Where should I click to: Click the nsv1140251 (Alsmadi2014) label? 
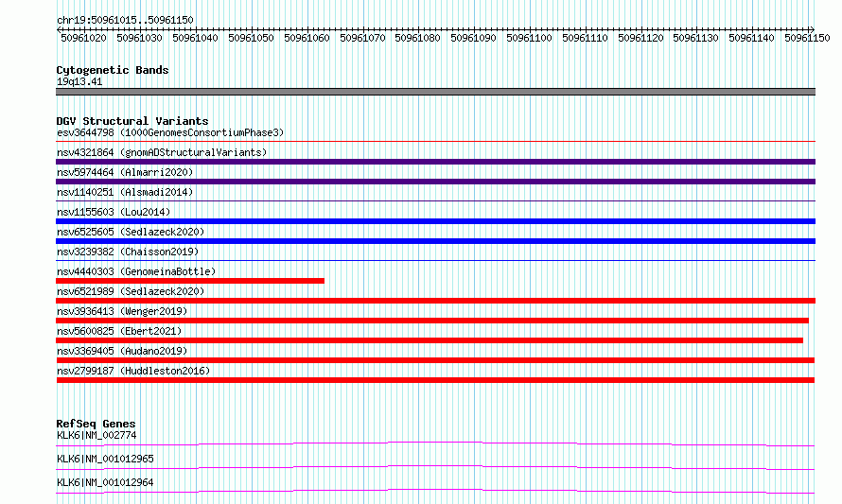pyautogui.click(x=125, y=192)
